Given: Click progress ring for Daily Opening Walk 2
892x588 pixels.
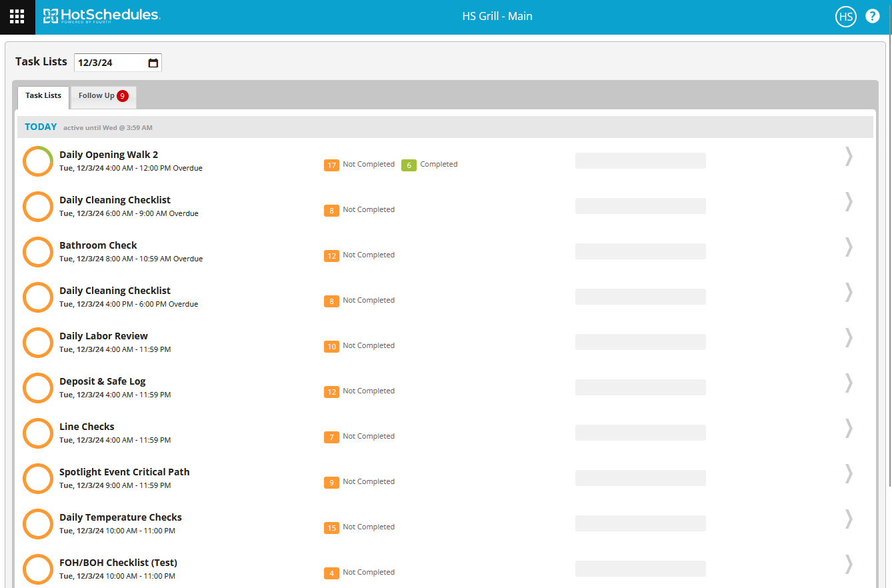Looking at the screenshot, I should (38, 161).
